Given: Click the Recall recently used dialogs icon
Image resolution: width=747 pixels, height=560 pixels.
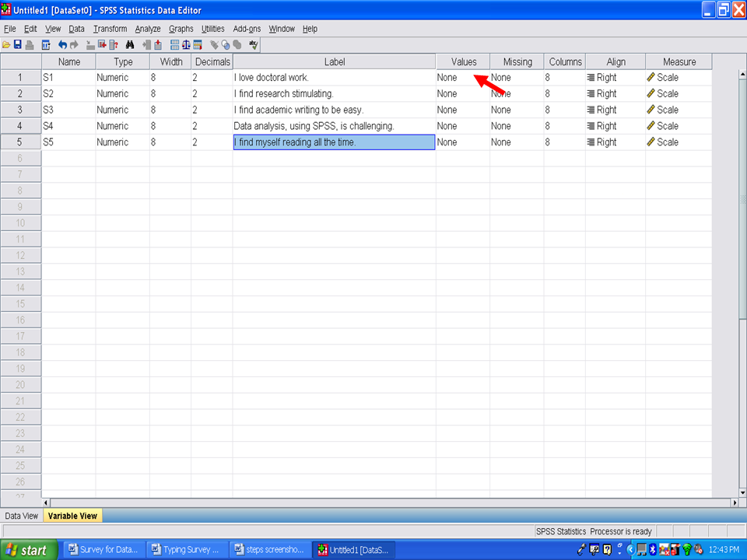Looking at the screenshot, I should pos(46,45).
